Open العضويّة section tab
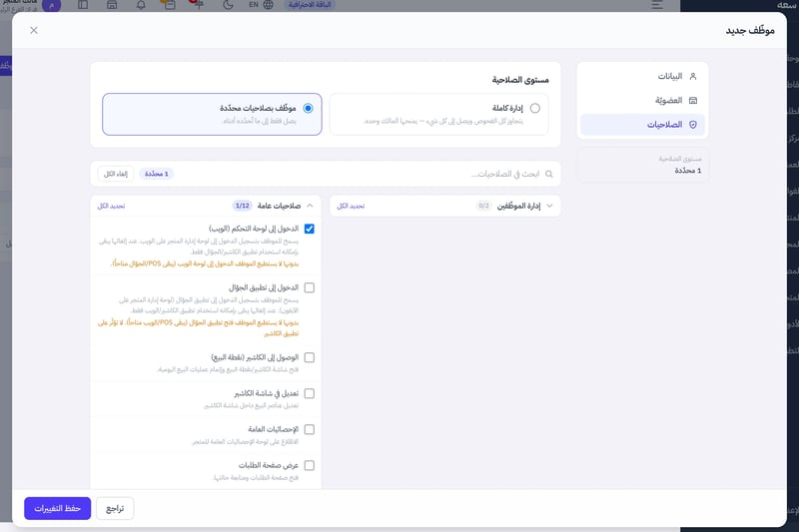 (x=642, y=100)
